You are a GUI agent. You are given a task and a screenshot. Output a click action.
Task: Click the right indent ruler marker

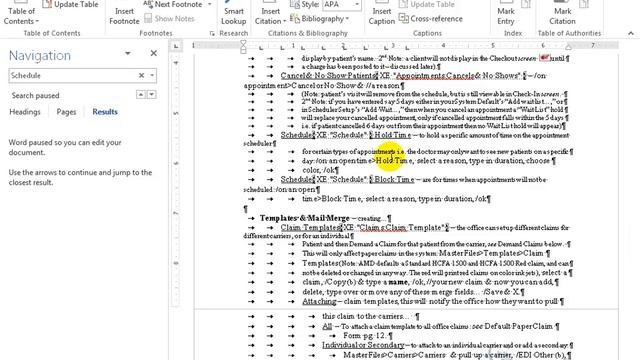pos(568,47)
